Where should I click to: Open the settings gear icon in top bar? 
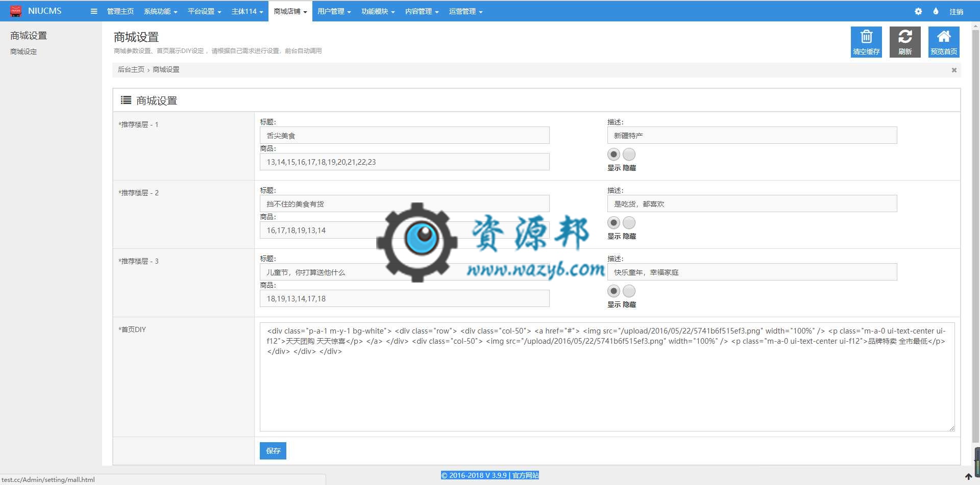(x=918, y=11)
